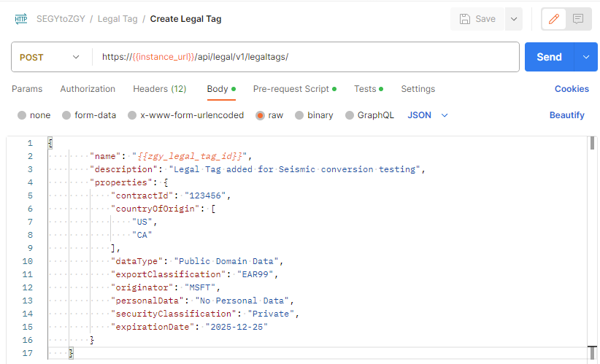The image size is (600, 364).
Task: Select x-www-form-urlencoded body type
Action: click(132, 115)
